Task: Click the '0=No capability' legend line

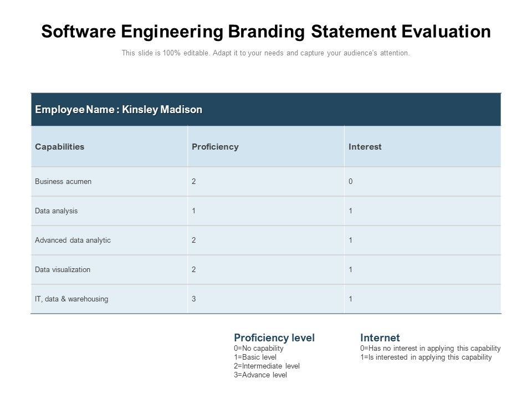Action: coord(259,349)
